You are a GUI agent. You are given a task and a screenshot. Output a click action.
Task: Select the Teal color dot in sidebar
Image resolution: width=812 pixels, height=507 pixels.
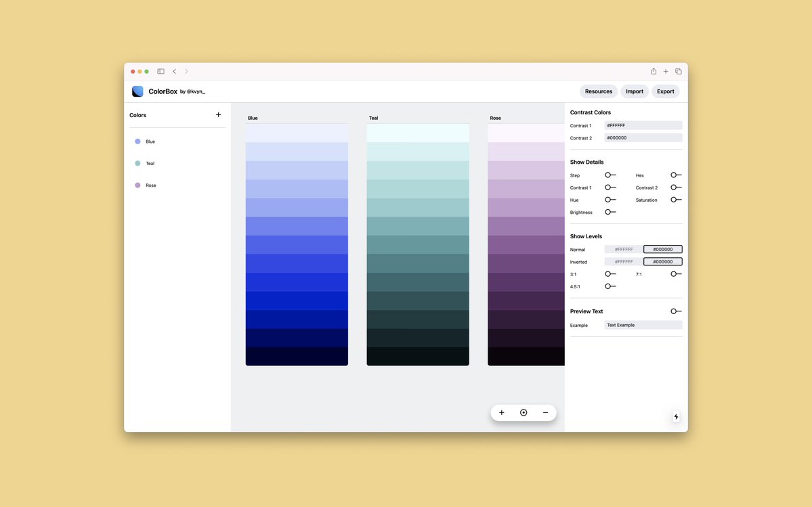(x=137, y=163)
